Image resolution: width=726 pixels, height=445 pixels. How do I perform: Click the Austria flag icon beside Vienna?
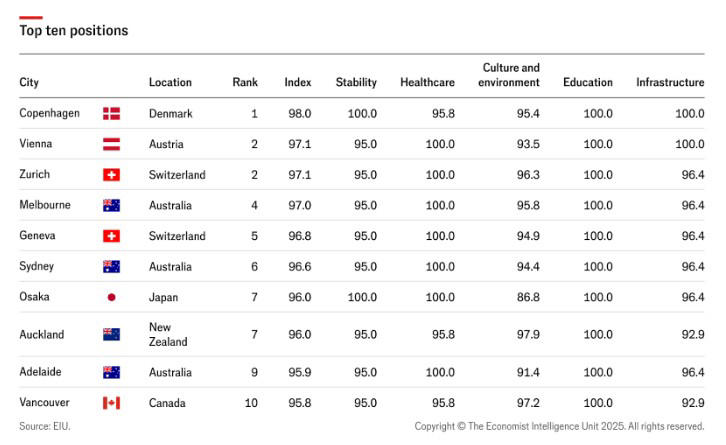[111, 144]
